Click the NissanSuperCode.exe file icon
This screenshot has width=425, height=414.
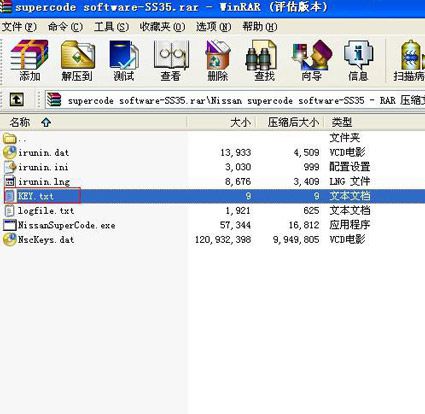10,225
